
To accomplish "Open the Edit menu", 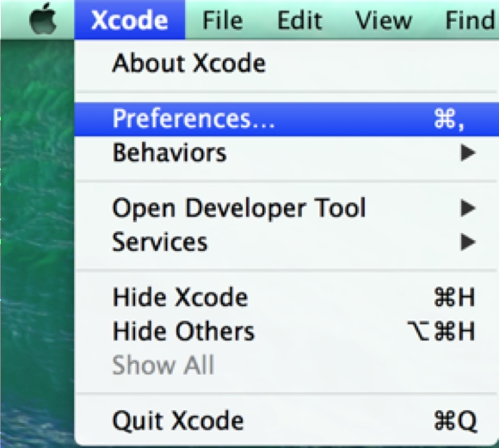I will pyautogui.click(x=299, y=21).
